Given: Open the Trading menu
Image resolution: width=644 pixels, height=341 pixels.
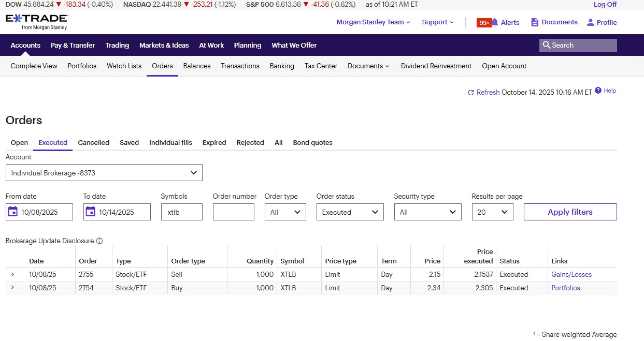Looking at the screenshot, I should click(117, 45).
